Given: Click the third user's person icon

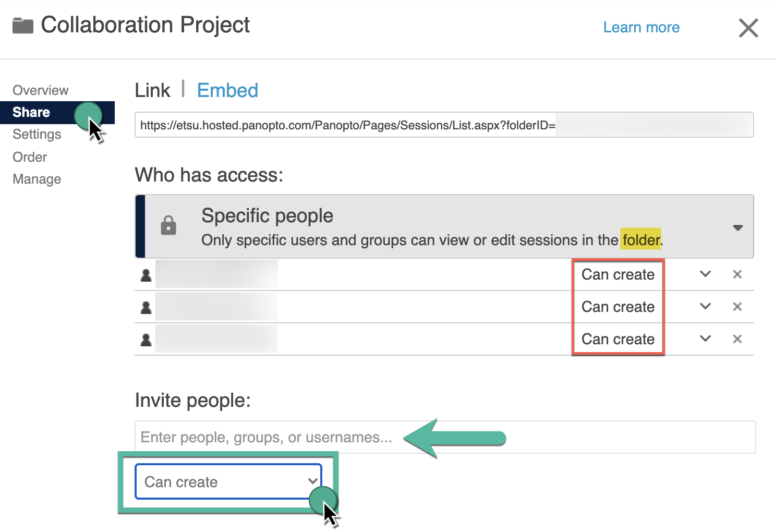Looking at the screenshot, I should (146, 340).
